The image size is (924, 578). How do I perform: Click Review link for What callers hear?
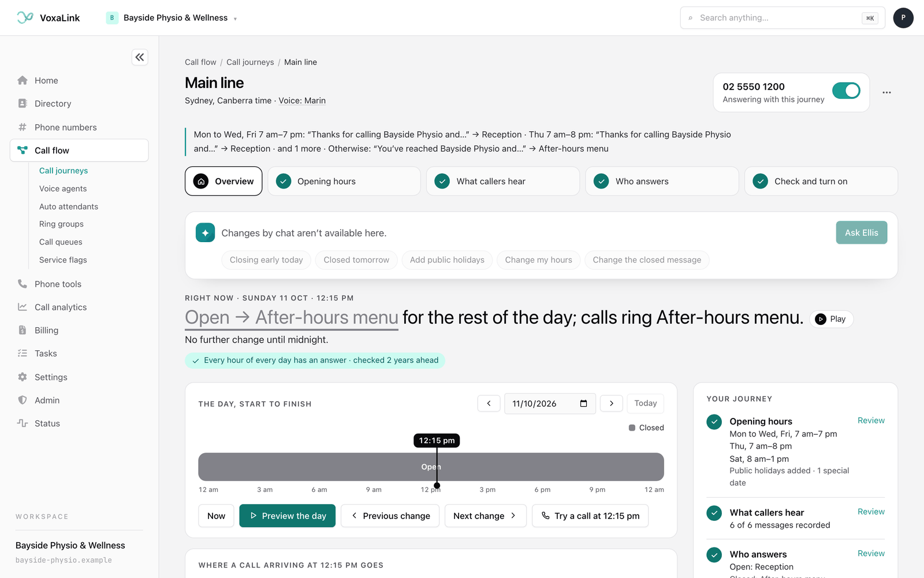coord(871,512)
